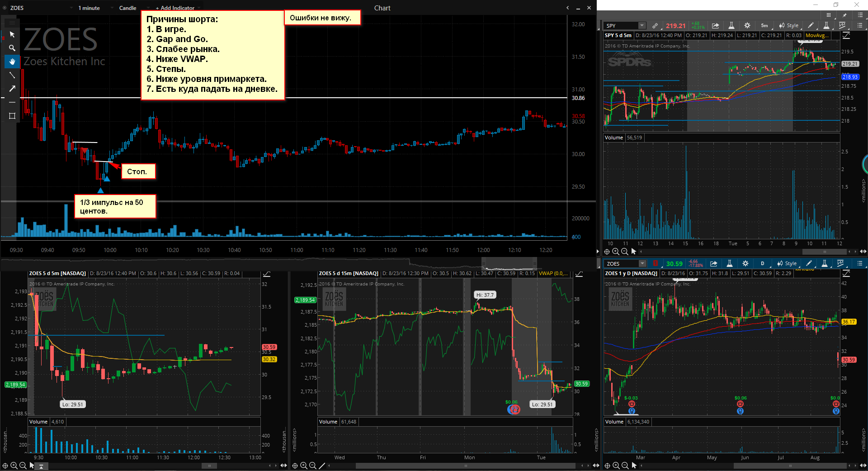Toggle the SPY symbol link icon

coord(655,26)
